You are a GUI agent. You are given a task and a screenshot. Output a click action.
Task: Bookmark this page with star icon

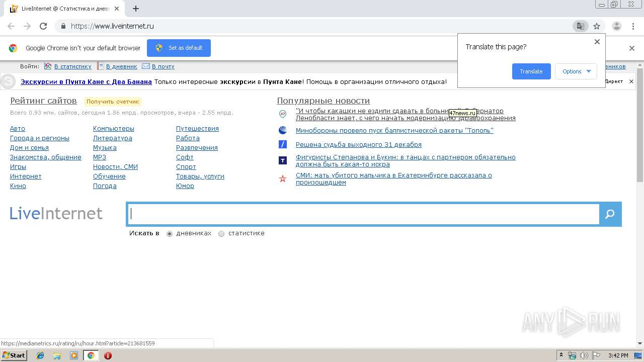(597, 26)
